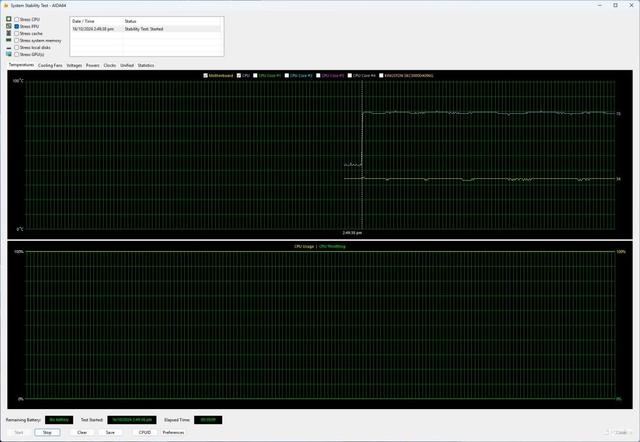
Task: Click the time marker label under temperature graph
Action: pyautogui.click(x=352, y=233)
